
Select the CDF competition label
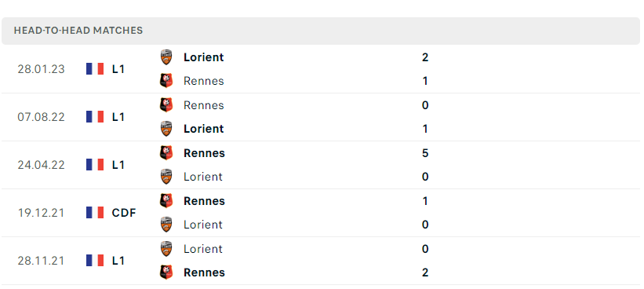click(x=124, y=213)
